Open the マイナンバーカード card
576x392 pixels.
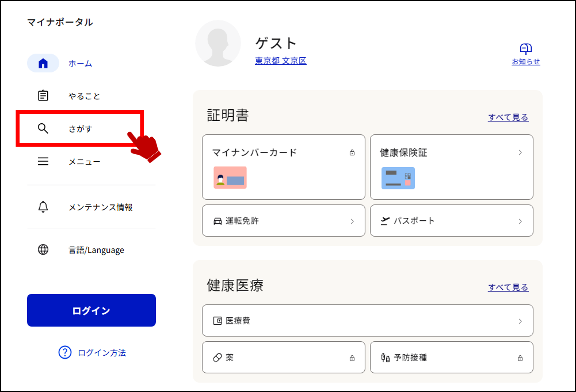[x=284, y=167]
